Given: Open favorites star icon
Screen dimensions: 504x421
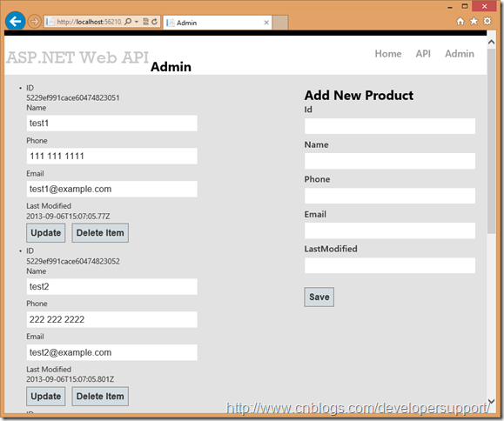Looking at the screenshot, I should [x=474, y=22].
